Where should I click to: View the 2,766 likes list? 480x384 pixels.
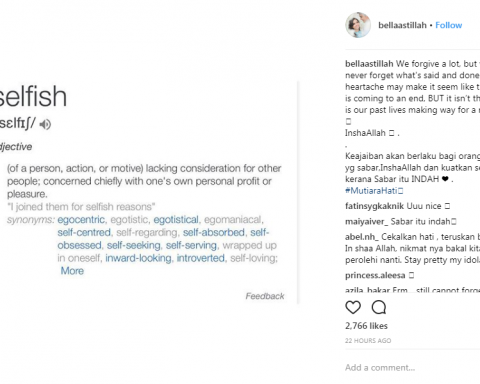(366, 326)
